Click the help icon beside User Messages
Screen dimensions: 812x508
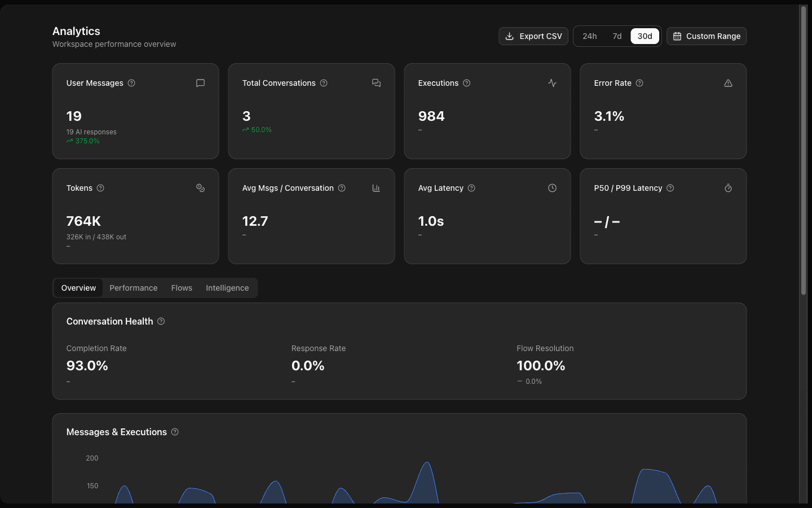click(131, 83)
